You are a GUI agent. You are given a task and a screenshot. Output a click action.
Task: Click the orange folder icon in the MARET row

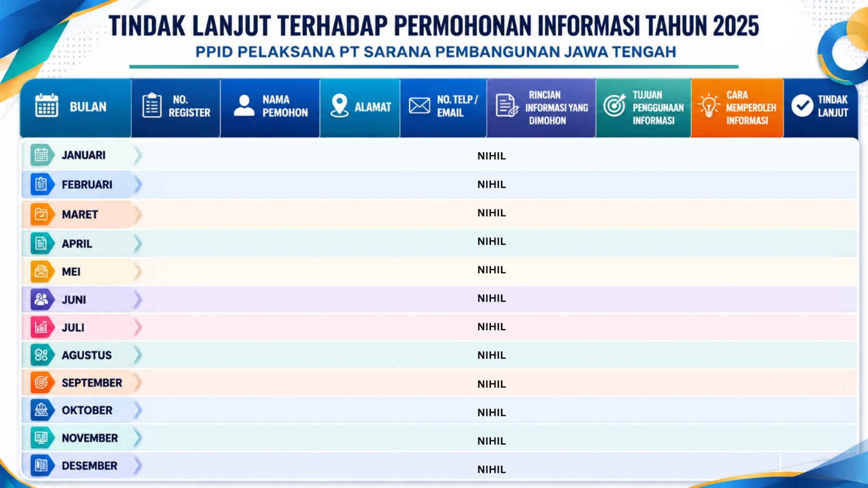tap(41, 214)
